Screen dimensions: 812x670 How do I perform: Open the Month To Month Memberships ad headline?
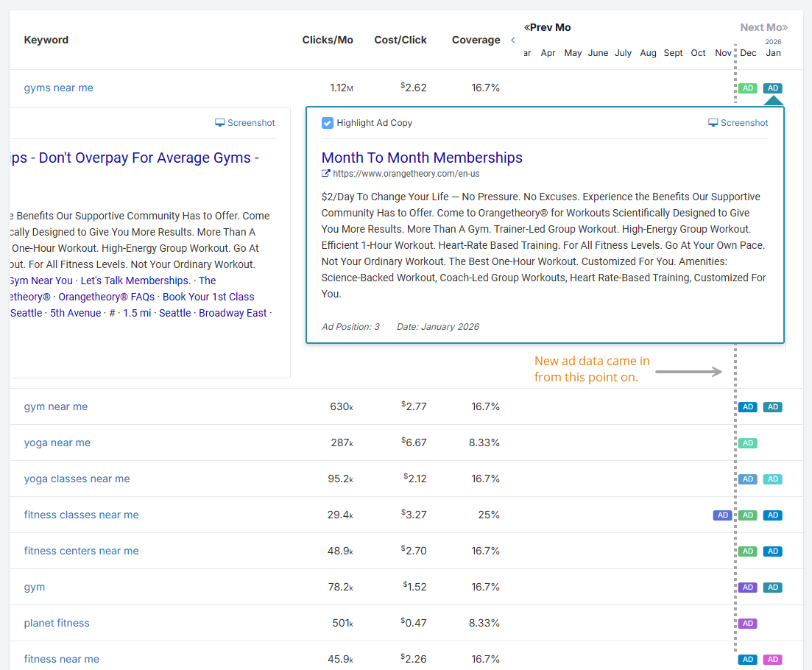(422, 158)
